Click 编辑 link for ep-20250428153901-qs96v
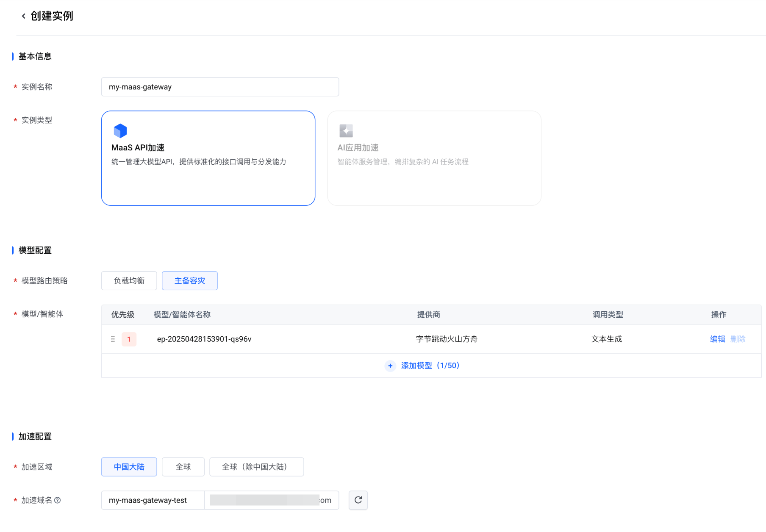This screenshot has width=766, height=532. pos(718,339)
